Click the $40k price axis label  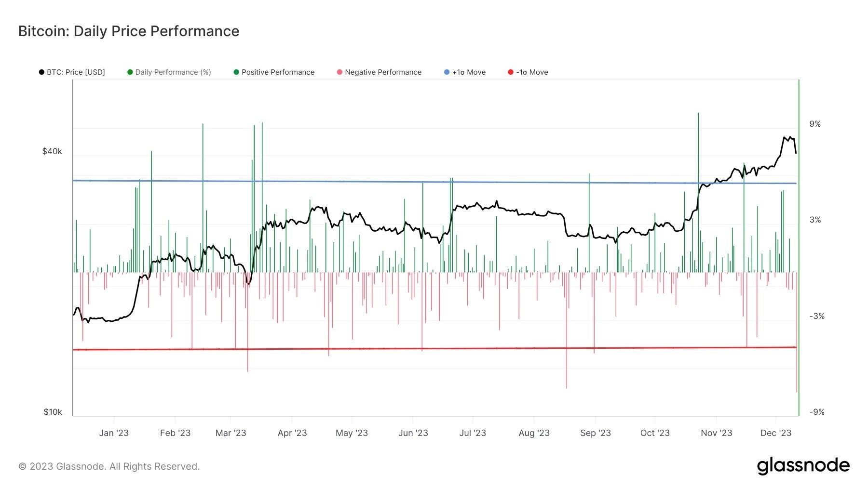[x=52, y=151]
